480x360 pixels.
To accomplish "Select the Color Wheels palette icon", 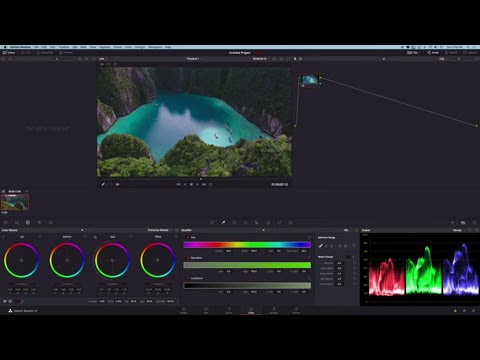I will point(28,222).
